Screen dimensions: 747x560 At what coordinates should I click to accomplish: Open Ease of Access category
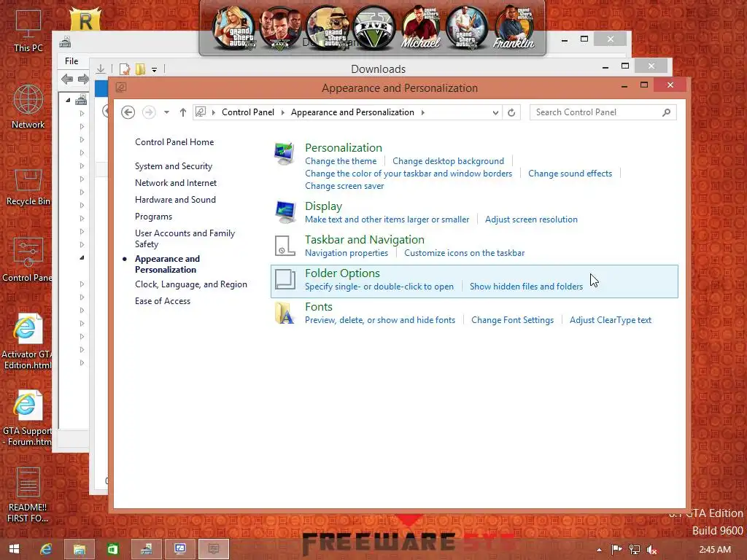pyautogui.click(x=163, y=301)
